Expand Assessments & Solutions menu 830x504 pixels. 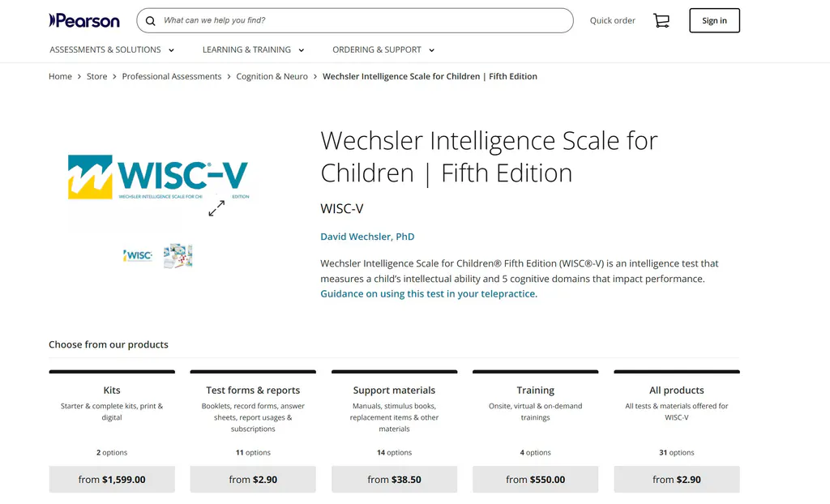112,49
